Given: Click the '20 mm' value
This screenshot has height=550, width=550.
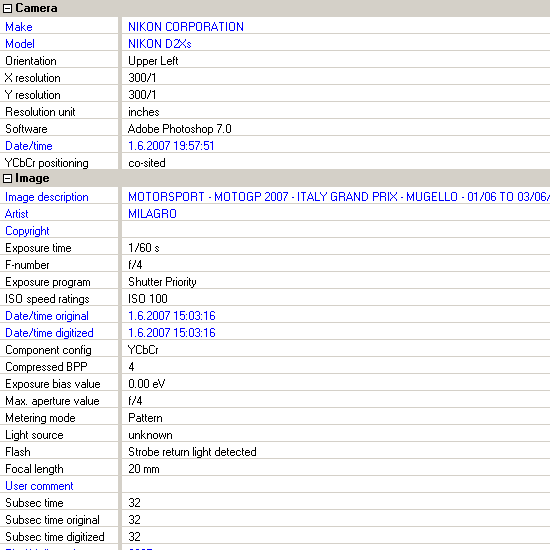Looking at the screenshot, I should pyautogui.click(x=143, y=469).
